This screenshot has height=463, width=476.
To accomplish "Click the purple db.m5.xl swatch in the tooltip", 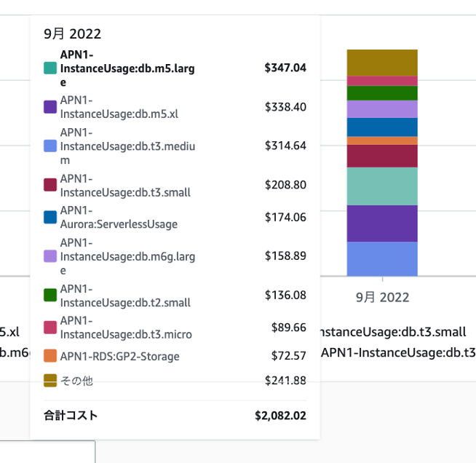I will coord(50,107).
